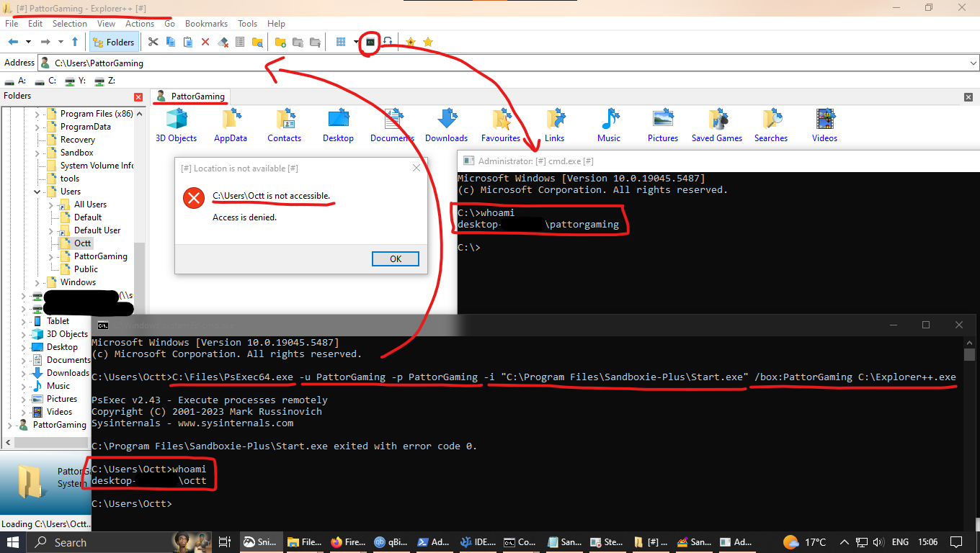Select tools folder in tree
Screen dimensions: 980x553
pos(70,179)
